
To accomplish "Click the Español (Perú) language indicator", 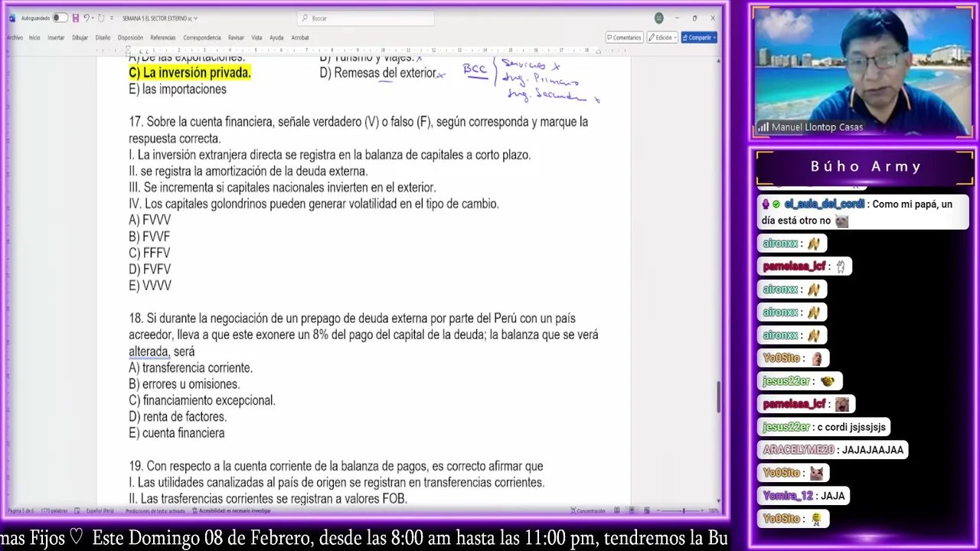I will pos(100,510).
